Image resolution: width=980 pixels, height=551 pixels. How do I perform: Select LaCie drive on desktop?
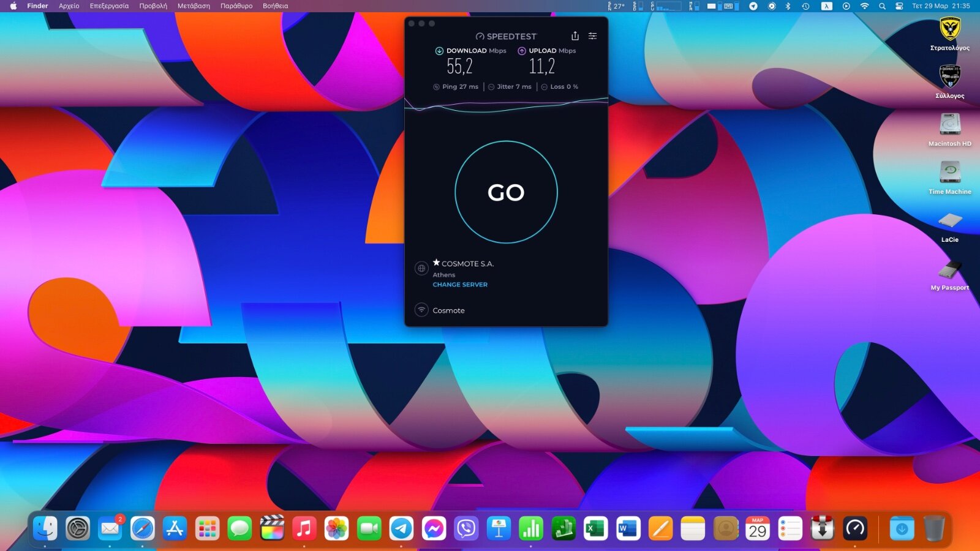950,226
